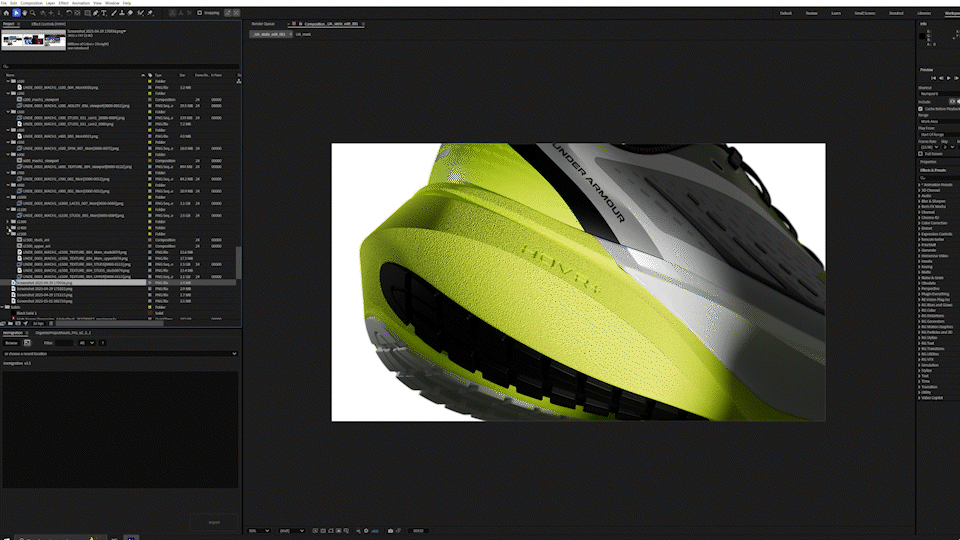The height and width of the screenshot is (540, 960).
Task: Toggle snap along edges extending icon
Action: pos(228,13)
